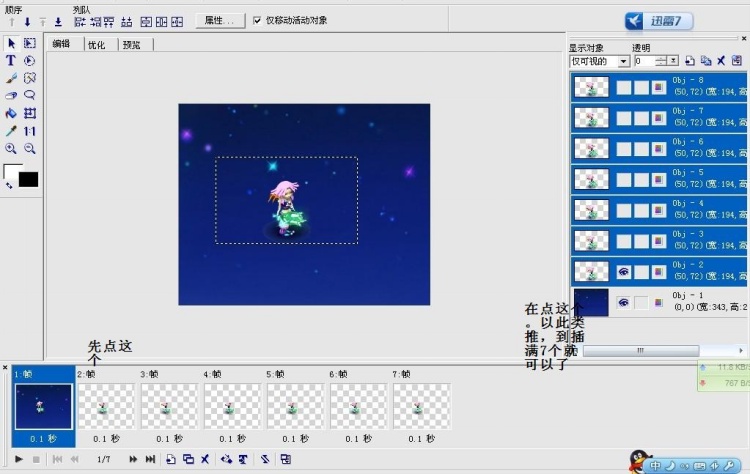Select the Eraser tool
This screenshot has width=750, height=474.
point(11,95)
